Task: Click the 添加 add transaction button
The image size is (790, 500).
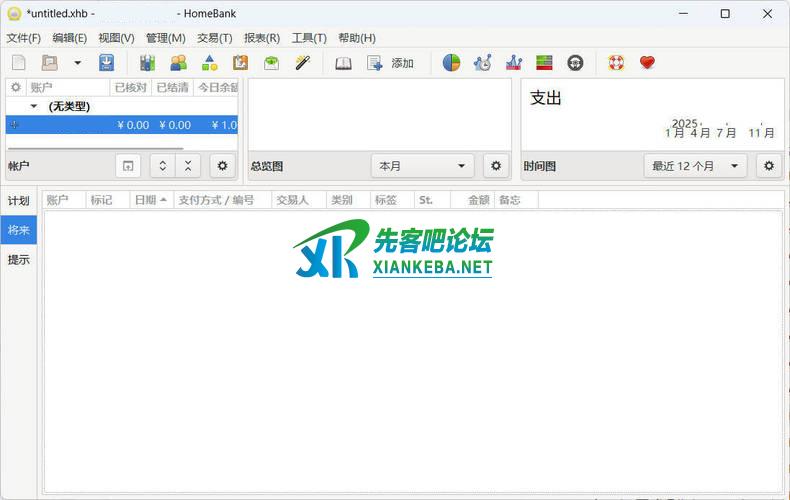Action: [391, 63]
